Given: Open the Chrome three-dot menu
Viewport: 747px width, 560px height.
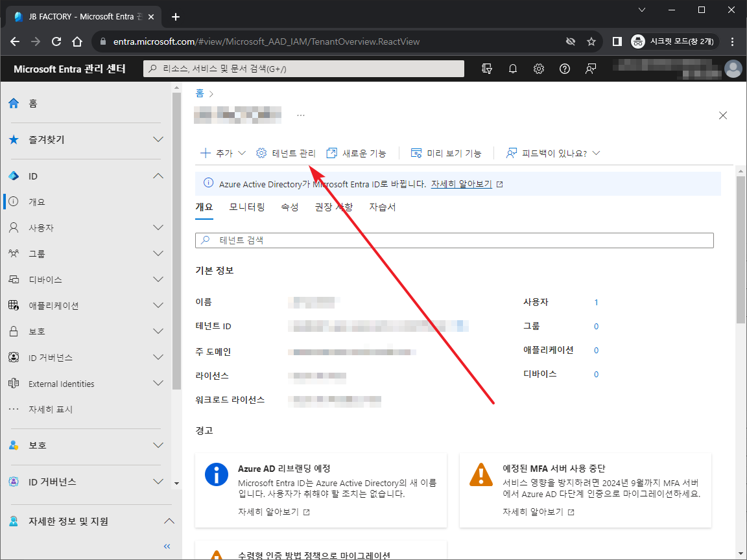Looking at the screenshot, I should click(733, 41).
